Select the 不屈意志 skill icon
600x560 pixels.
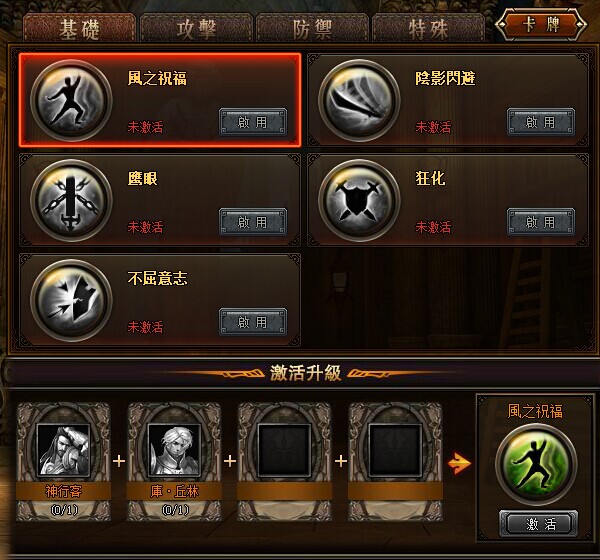click(71, 300)
